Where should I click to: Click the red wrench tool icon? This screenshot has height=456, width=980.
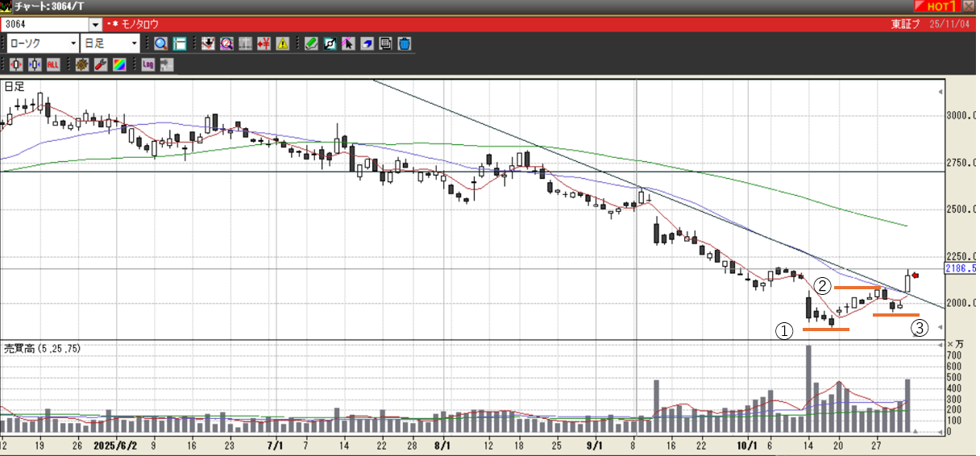100,64
